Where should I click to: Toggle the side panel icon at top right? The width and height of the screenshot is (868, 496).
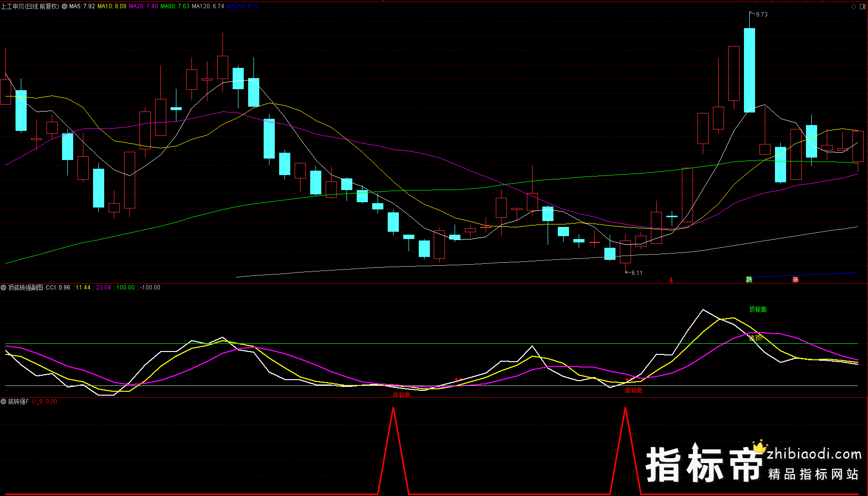coord(862,6)
